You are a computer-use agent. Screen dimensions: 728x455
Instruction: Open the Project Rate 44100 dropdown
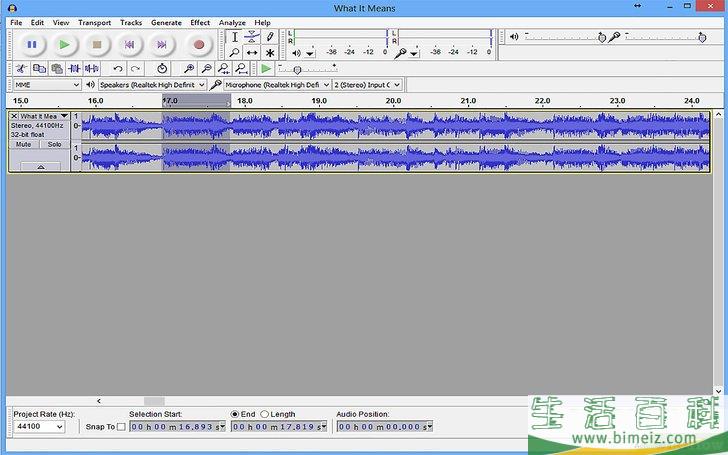(x=39, y=427)
